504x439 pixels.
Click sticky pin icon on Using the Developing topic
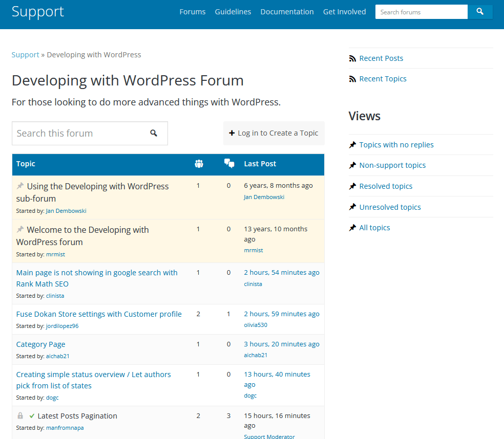point(20,186)
